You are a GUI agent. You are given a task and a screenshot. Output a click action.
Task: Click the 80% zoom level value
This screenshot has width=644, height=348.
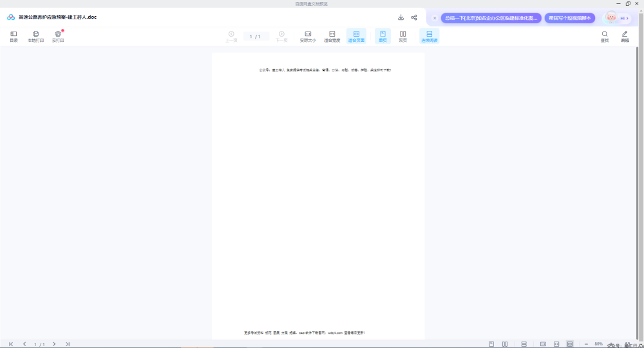click(x=598, y=344)
